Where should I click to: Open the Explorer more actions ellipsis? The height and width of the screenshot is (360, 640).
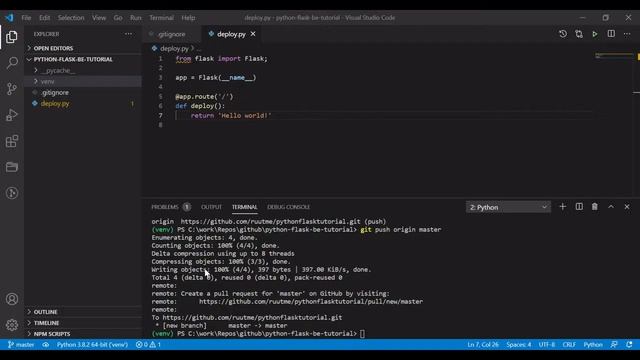pyautogui.click(x=129, y=34)
